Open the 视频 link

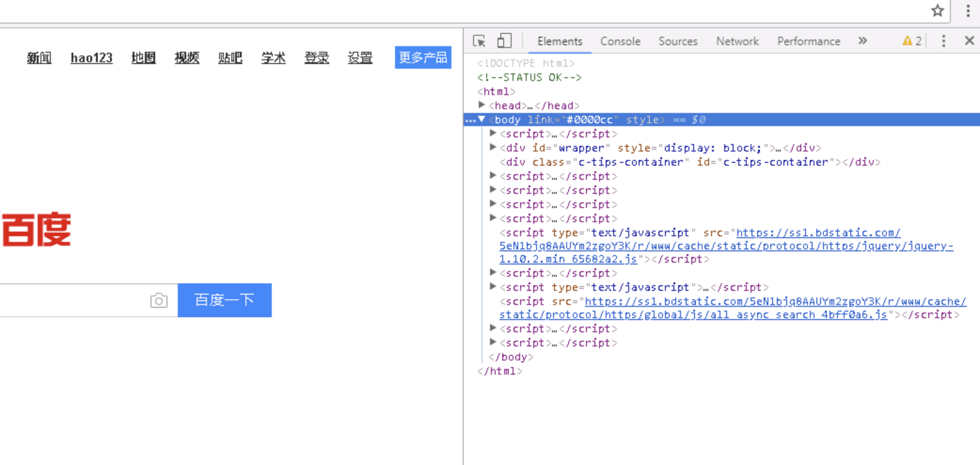pos(187,58)
